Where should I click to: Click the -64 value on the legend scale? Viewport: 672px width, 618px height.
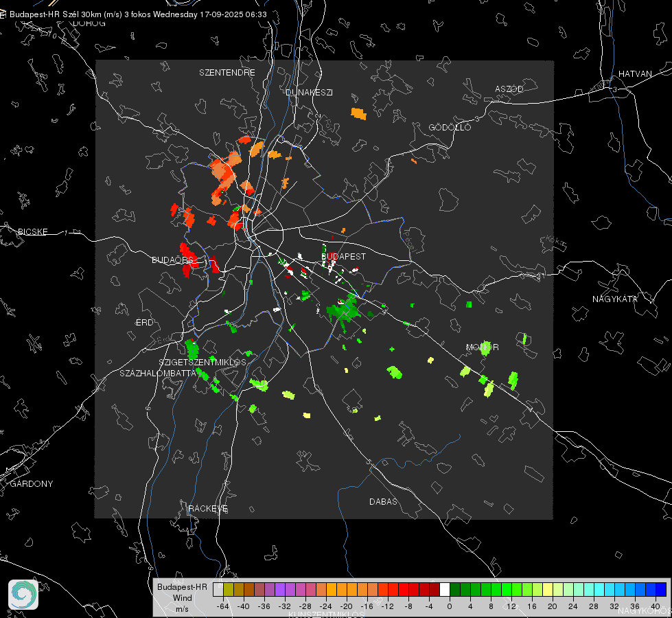pos(223,606)
